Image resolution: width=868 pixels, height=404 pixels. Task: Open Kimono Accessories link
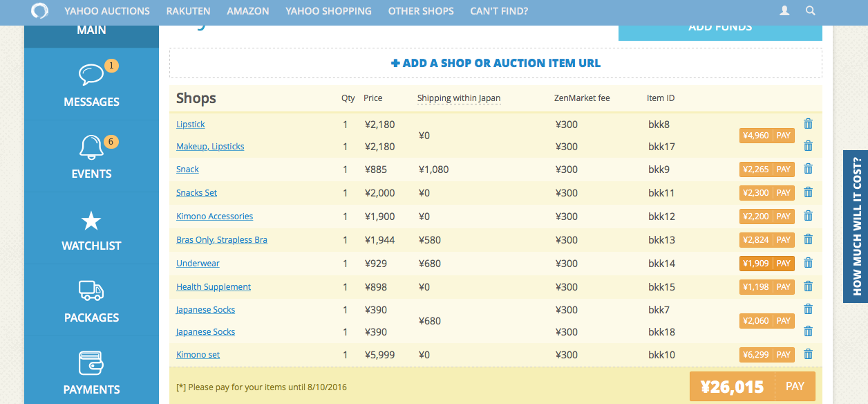[x=214, y=217]
